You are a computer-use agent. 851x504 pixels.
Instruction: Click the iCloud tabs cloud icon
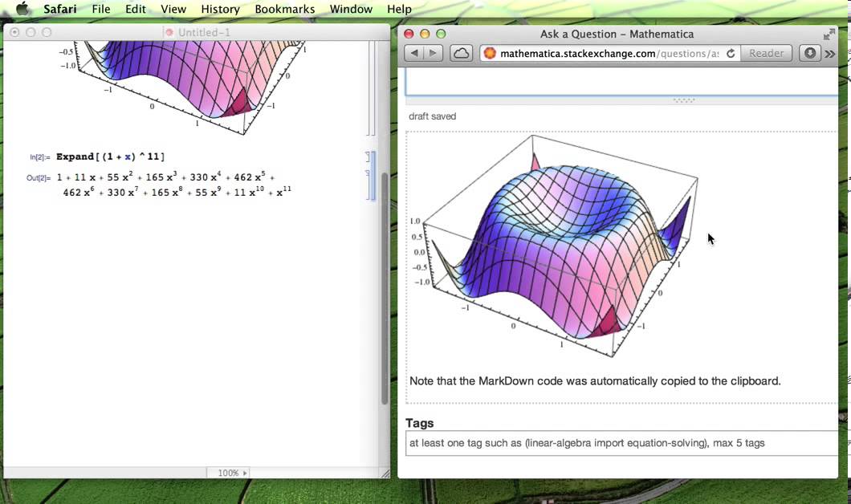[461, 53]
